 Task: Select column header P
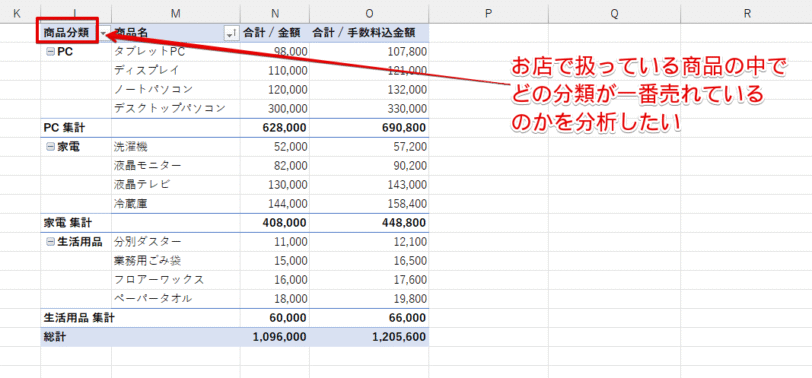coord(488,14)
